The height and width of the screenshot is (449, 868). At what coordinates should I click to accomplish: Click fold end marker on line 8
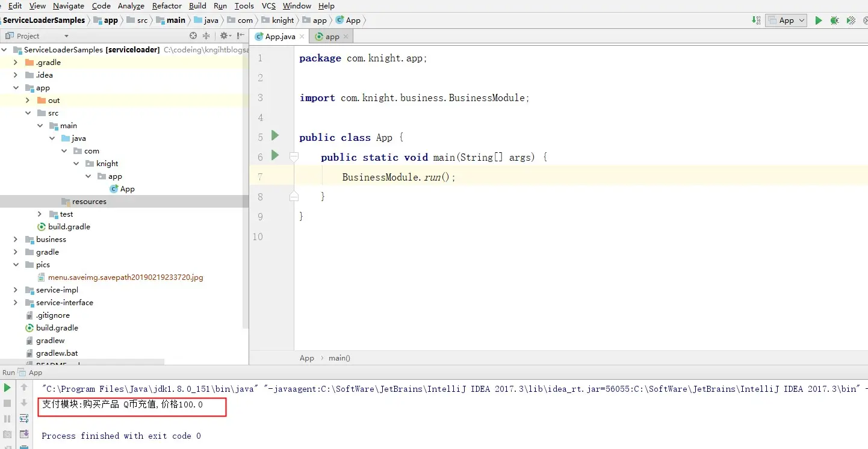click(x=294, y=196)
